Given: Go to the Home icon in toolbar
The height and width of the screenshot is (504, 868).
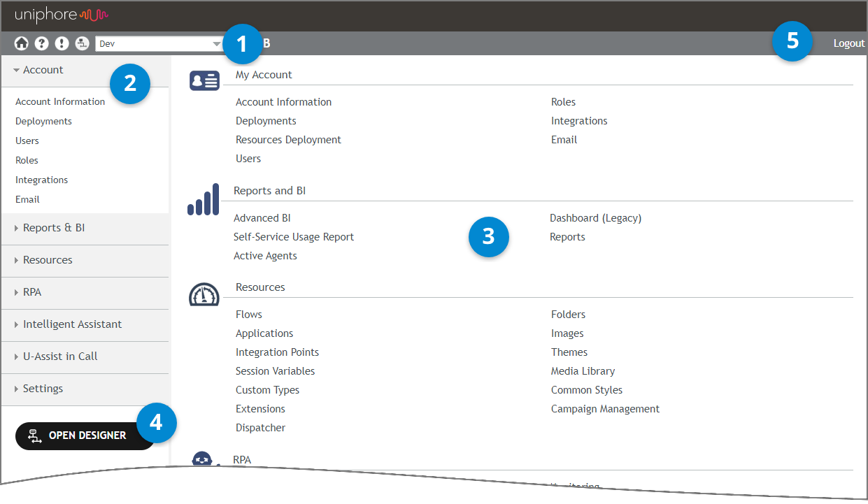Looking at the screenshot, I should 22,43.
